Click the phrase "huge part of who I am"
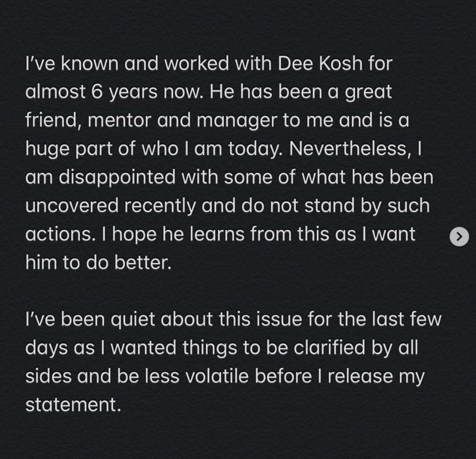Screen dimensions: 476x459 click(x=124, y=149)
